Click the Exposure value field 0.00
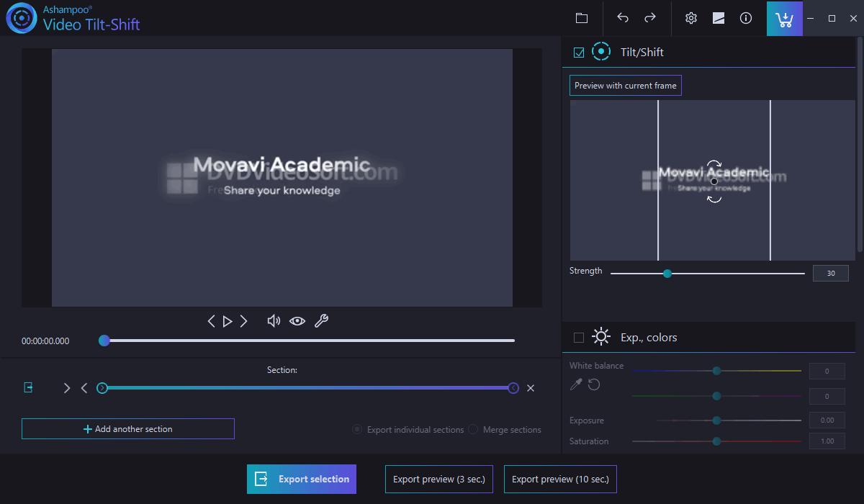Viewport: 864px width, 504px height. 827,420
